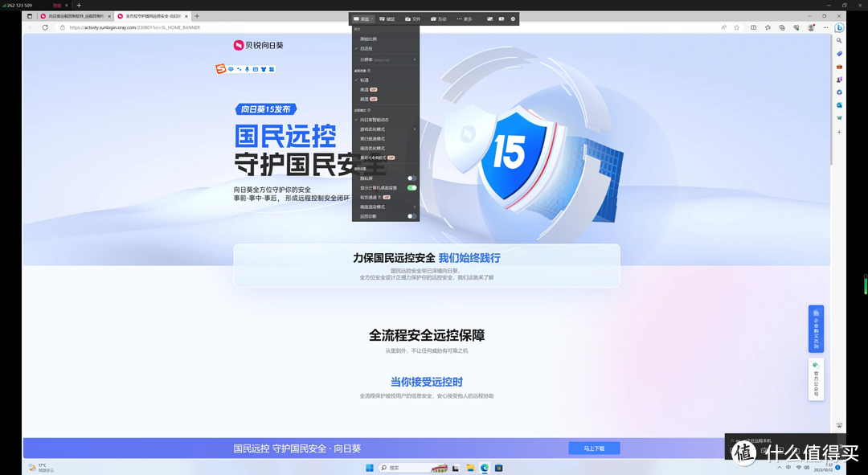Select 黑白极速模式 remote mode
This screenshot has width=868, height=475.
[386, 139]
